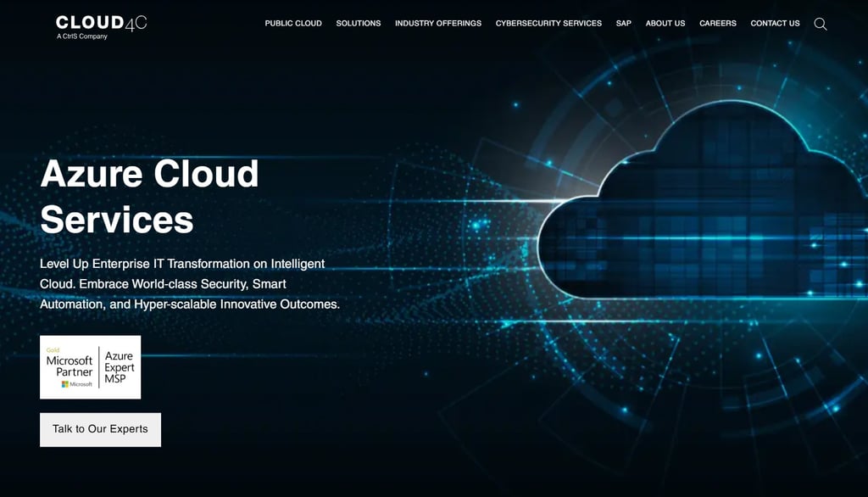Click the Azure Cloud Services heading

pos(149,197)
